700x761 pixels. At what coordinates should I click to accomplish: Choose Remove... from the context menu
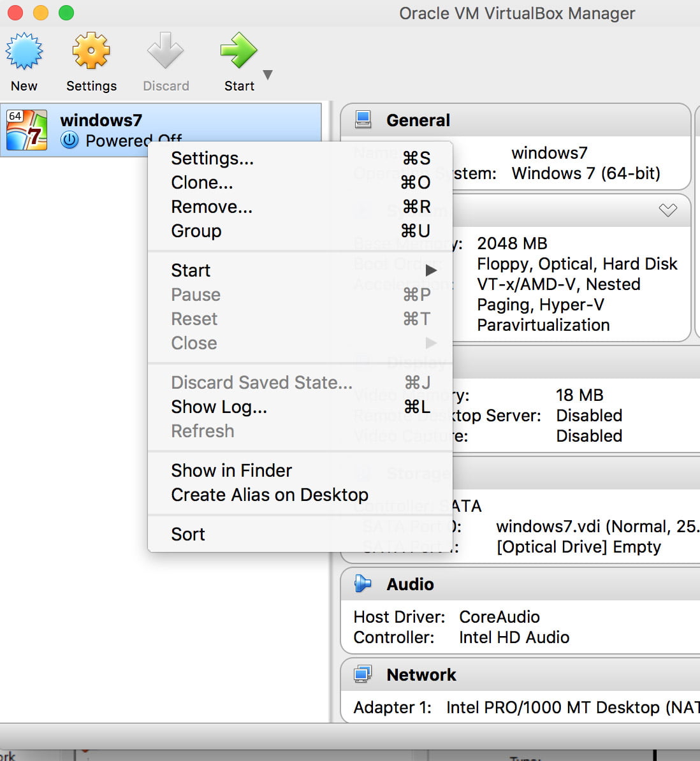[x=212, y=207]
